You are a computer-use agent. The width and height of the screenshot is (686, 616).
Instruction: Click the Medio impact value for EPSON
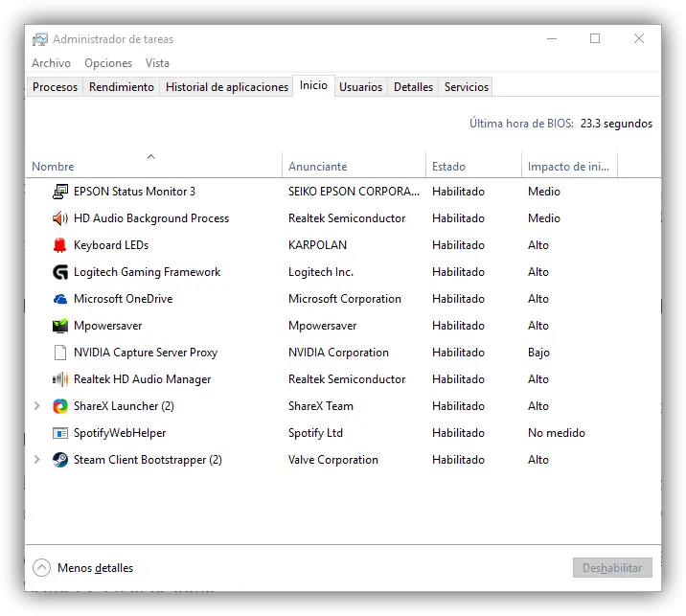click(x=544, y=192)
